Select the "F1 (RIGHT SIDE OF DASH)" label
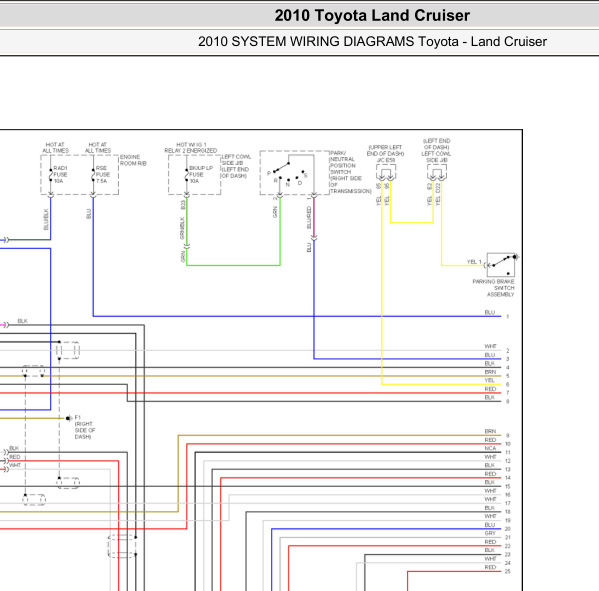 85,427
